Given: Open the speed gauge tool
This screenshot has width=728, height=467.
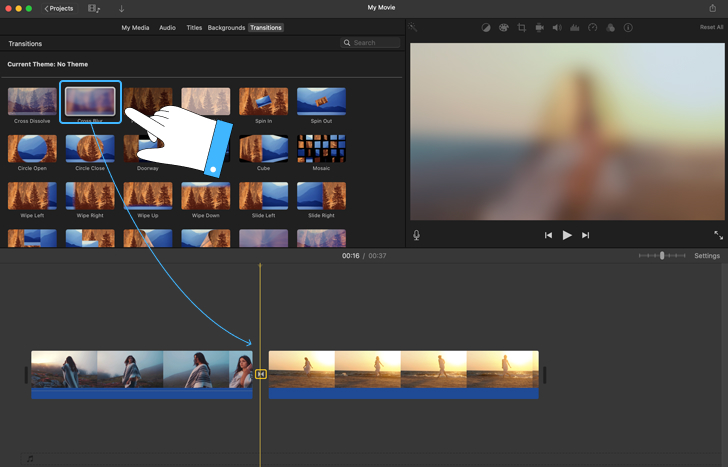Looking at the screenshot, I should click(592, 28).
